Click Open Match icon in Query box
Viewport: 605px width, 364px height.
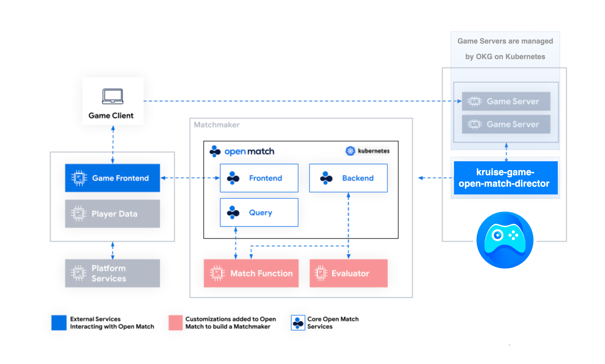click(233, 213)
